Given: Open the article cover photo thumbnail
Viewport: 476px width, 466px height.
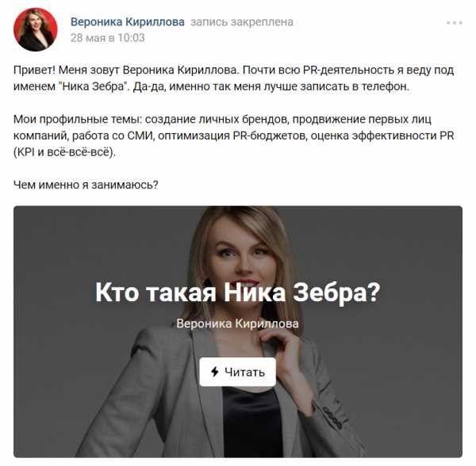Looking at the screenshot, I should tap(238, 332).
